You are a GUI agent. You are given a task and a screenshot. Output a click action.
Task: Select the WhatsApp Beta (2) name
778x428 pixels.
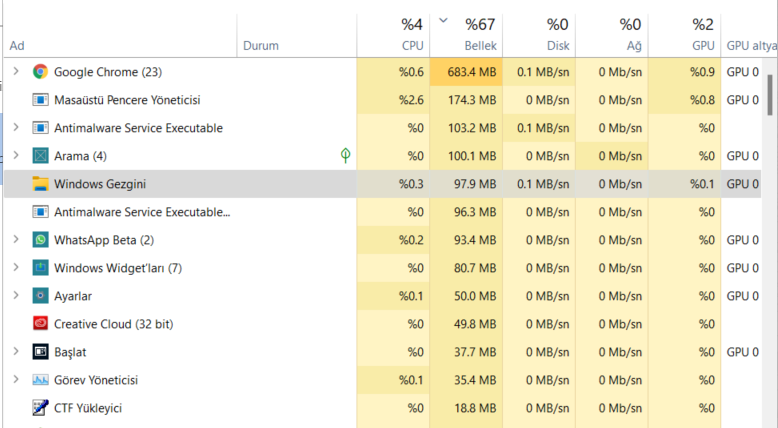point(104,240)
